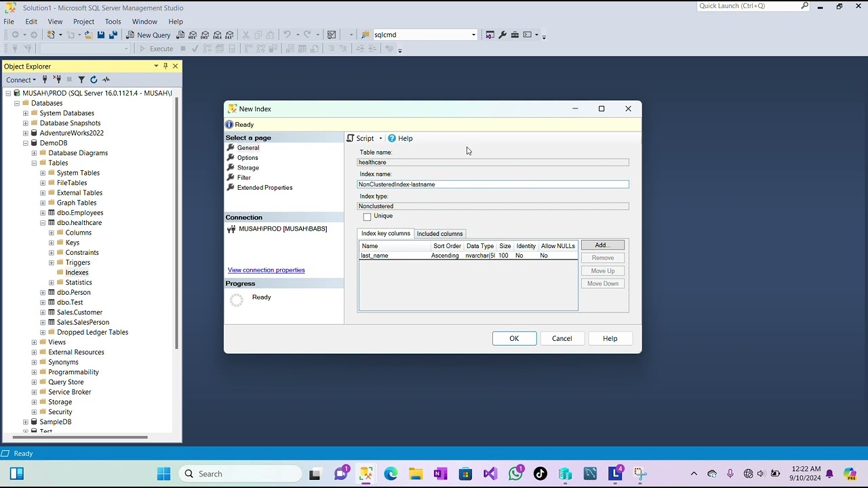868x488 pixels.
Task: Open the File menu
Action: pos(9,21)
